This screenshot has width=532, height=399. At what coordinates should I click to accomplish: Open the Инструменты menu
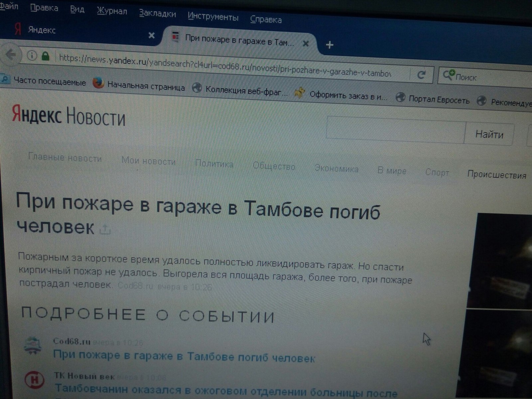pyautogui.click(x=213, y=17)
